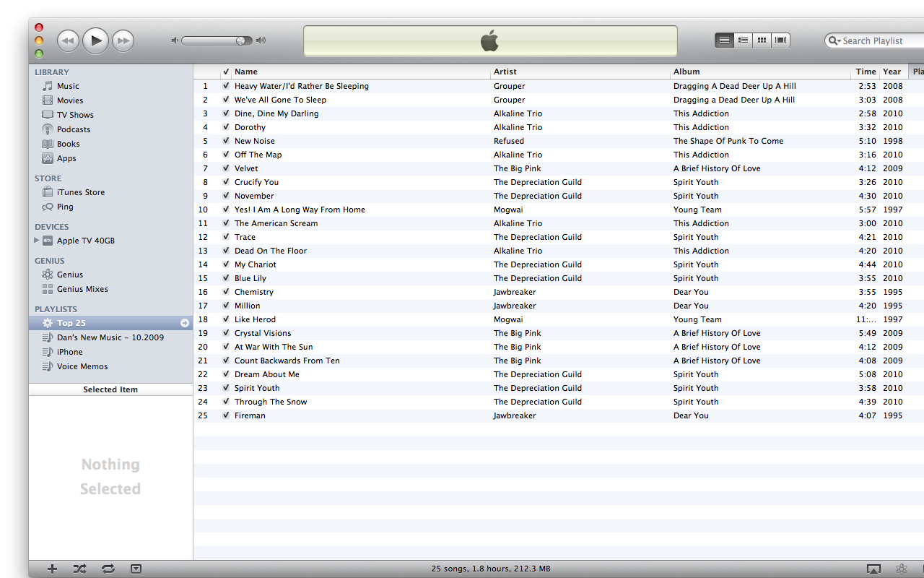Open Books library
This screenshot has width=924, height=578.
68,144
